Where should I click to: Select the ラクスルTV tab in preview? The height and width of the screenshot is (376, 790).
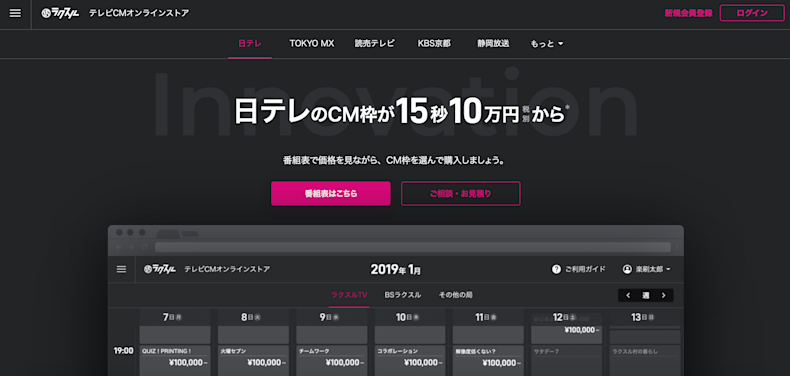tap(349, 295)
